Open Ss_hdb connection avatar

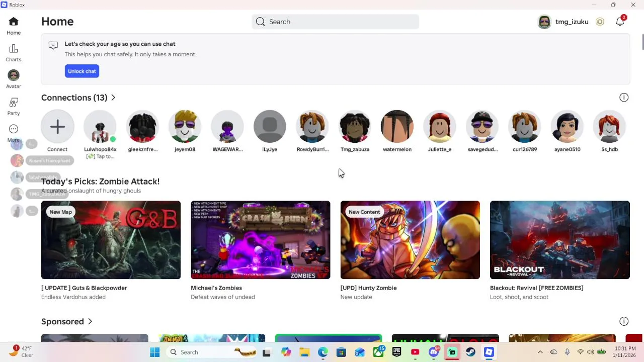[609, 127]
